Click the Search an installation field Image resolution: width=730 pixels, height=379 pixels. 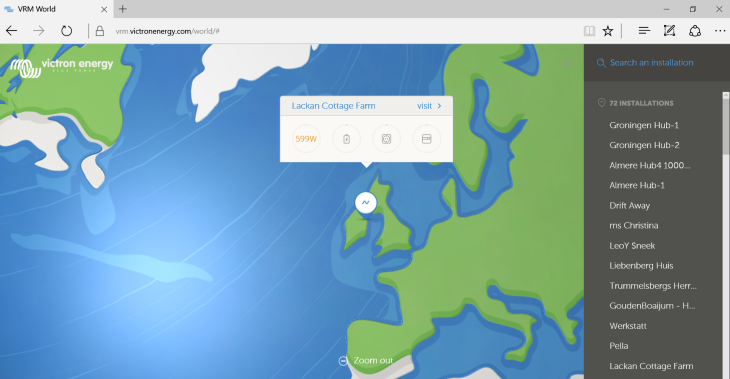click(x=651, y=63)
